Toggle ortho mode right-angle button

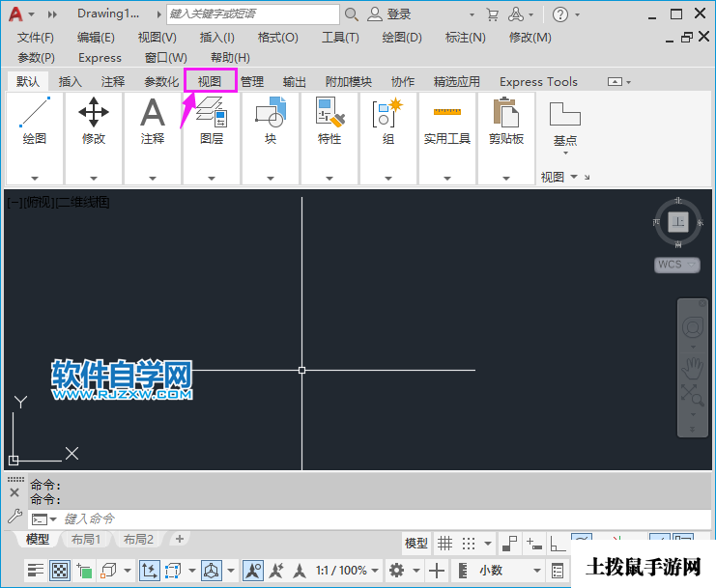[558, 544]
